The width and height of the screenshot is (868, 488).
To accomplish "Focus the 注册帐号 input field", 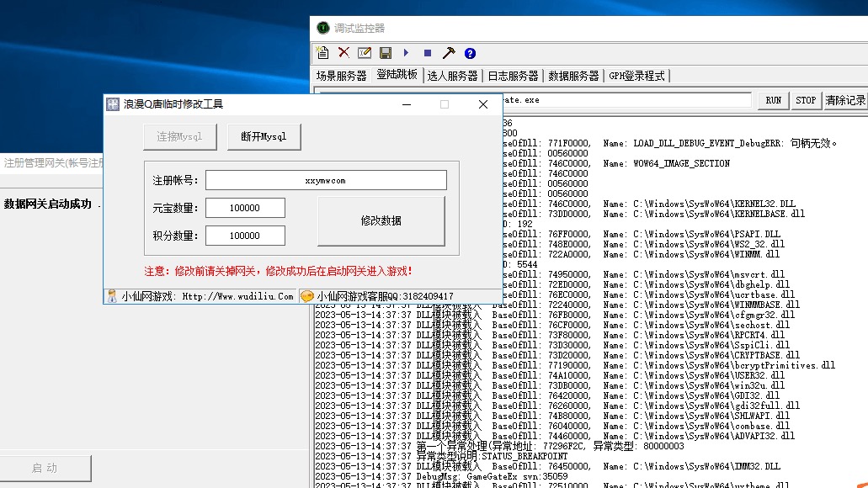I will click(x=326, y=180).
